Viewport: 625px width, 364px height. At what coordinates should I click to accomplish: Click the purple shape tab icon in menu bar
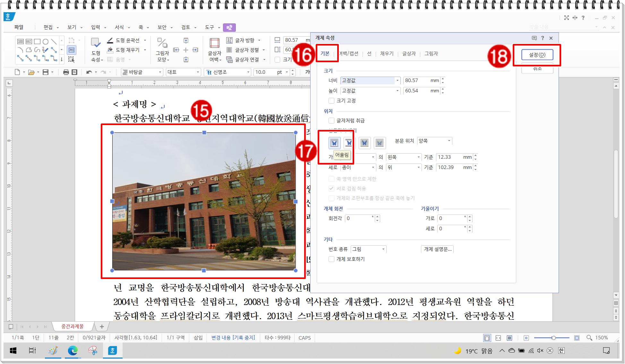click(229, 28)
